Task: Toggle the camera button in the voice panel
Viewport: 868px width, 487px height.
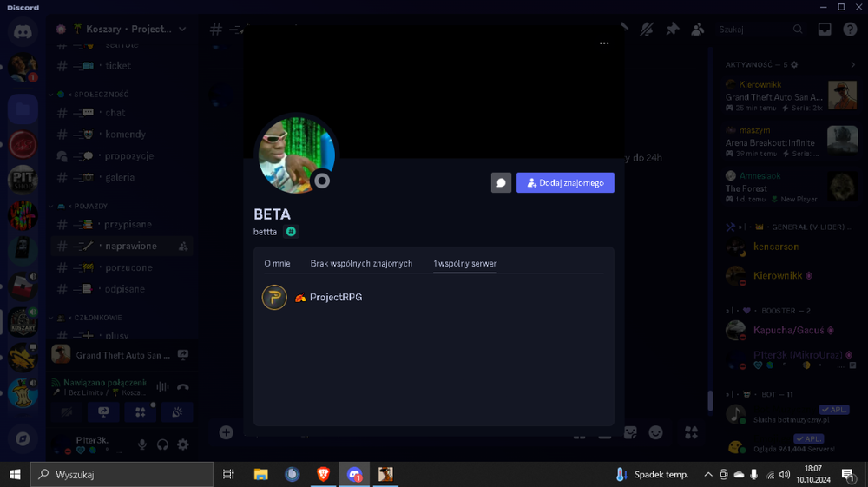Action: point(67,412)
